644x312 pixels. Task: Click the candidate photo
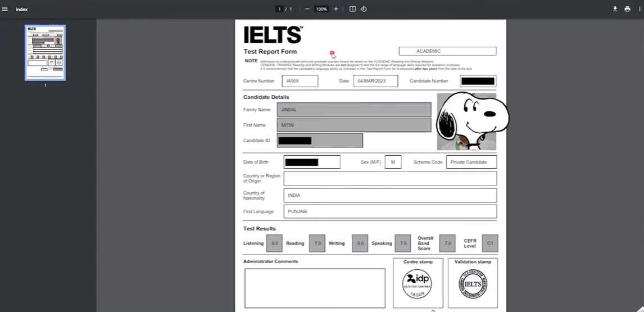click(x=466, y=121)
